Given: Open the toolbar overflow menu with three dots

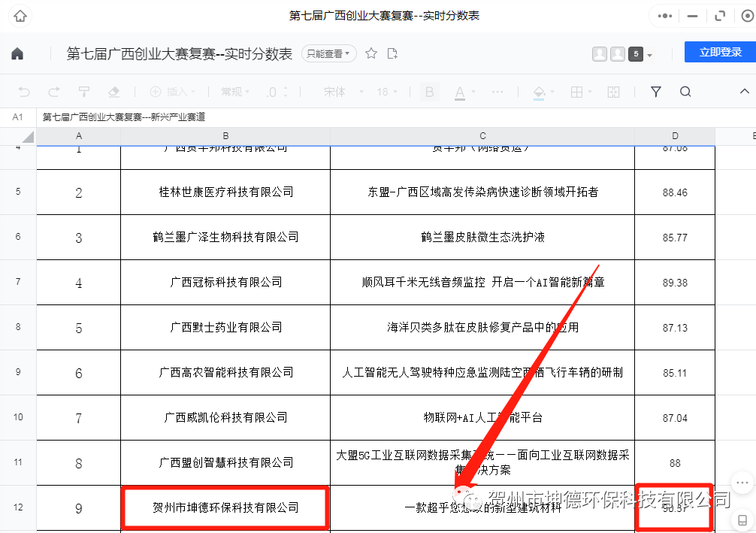Looking at the screenshot, I should point(497,92).
